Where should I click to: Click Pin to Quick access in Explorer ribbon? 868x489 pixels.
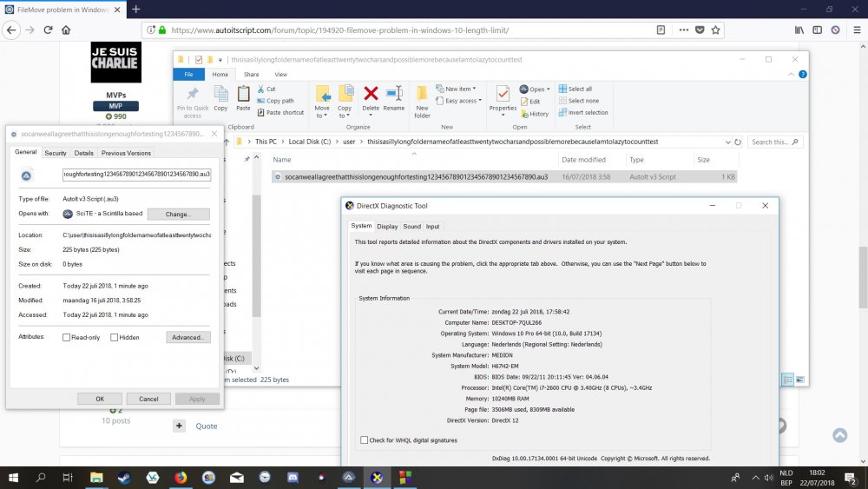(193, 102)
